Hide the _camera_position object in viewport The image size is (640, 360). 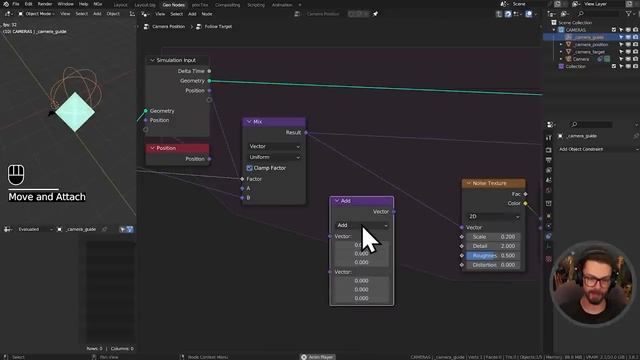(628, 44)
